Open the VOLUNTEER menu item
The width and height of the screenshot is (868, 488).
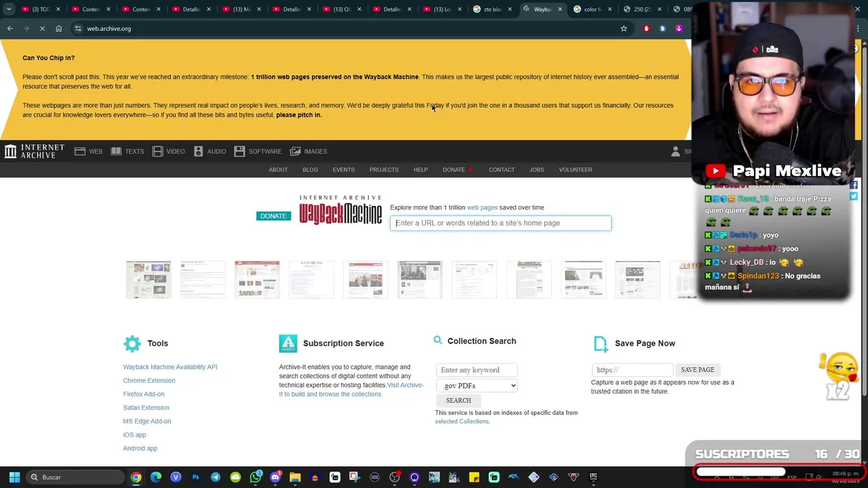coord(576,169)
